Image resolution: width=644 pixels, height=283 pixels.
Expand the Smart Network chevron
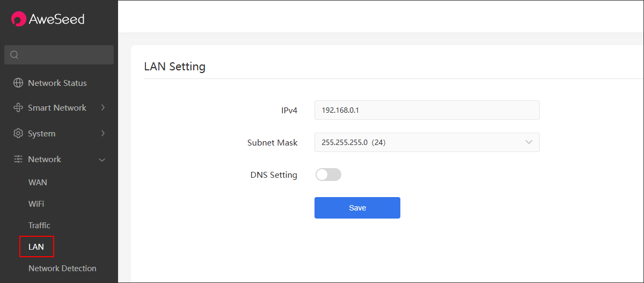coord(103,107)
